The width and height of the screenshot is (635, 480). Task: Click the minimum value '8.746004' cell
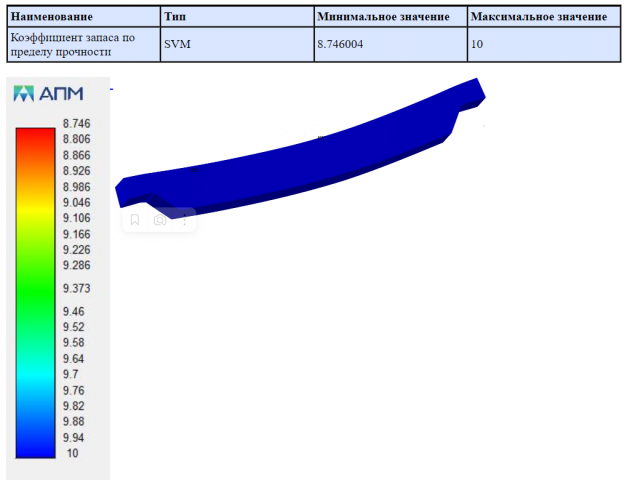[x=391, y=45]
